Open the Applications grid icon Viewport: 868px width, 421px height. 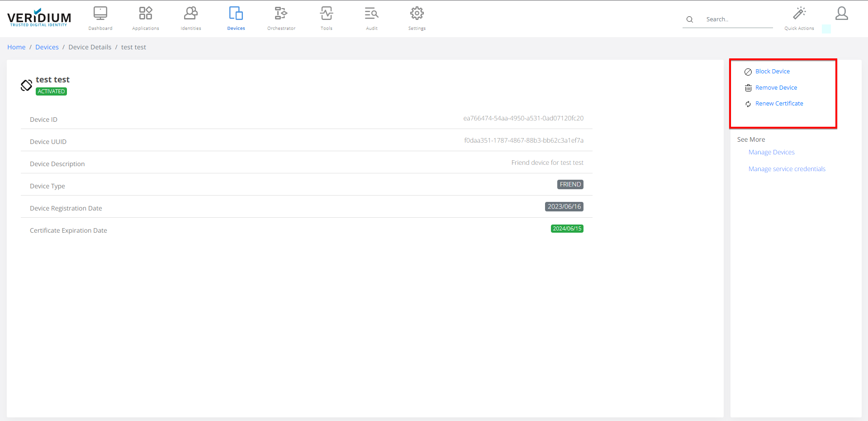tap(145, 14)
